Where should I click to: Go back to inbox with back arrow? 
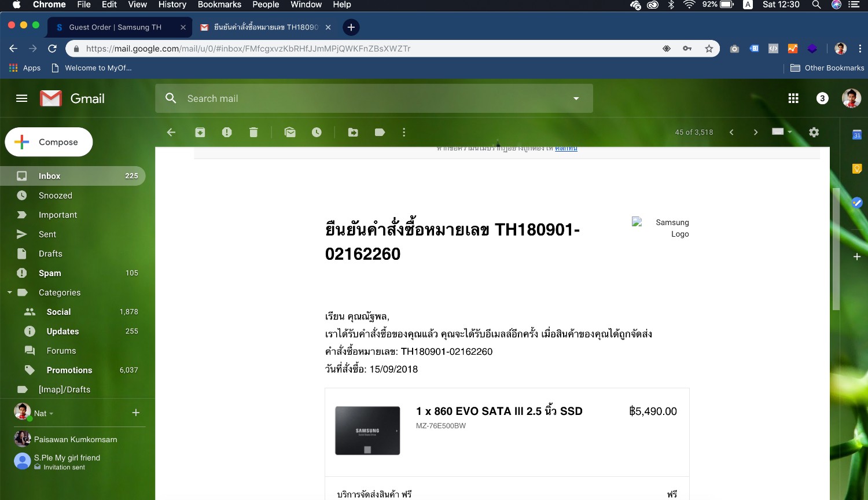(x=171, y=133)
